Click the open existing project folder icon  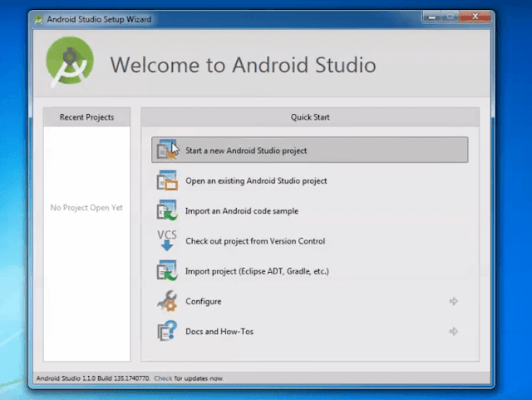click(x=166, y=180)
